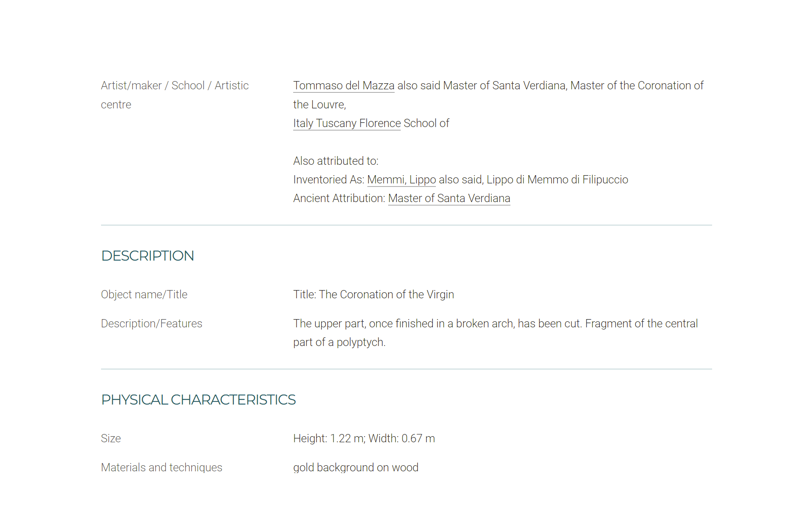Click the title text 'The Coronation of the Virgin'
This screenshot has height=532, width=788.
pyautogui.click(x=386, y=295)
